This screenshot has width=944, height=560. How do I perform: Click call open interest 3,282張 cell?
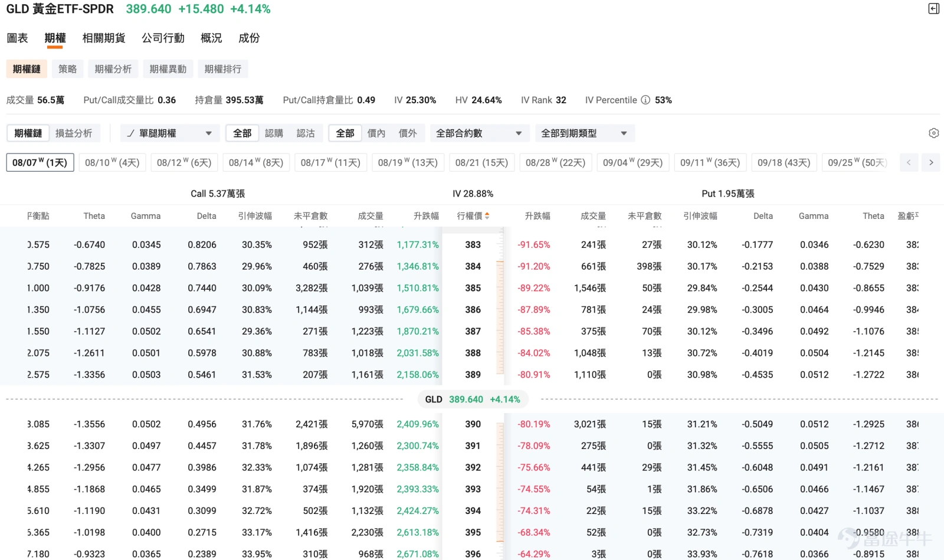click(312, 288)
